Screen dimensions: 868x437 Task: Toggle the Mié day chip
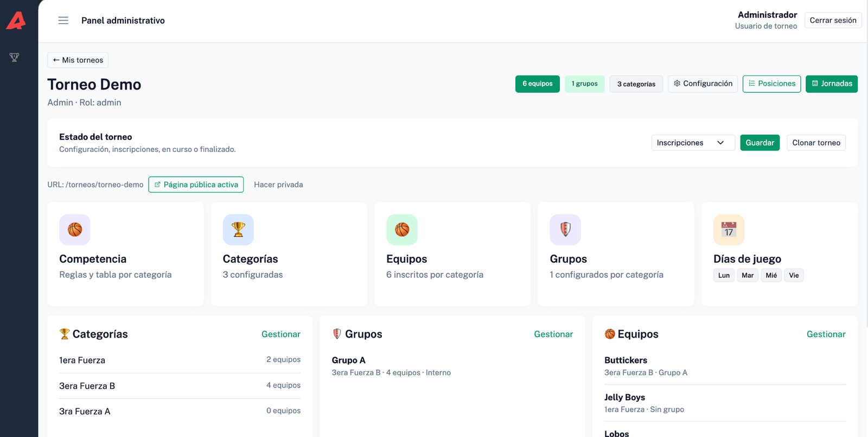point(771,275)
